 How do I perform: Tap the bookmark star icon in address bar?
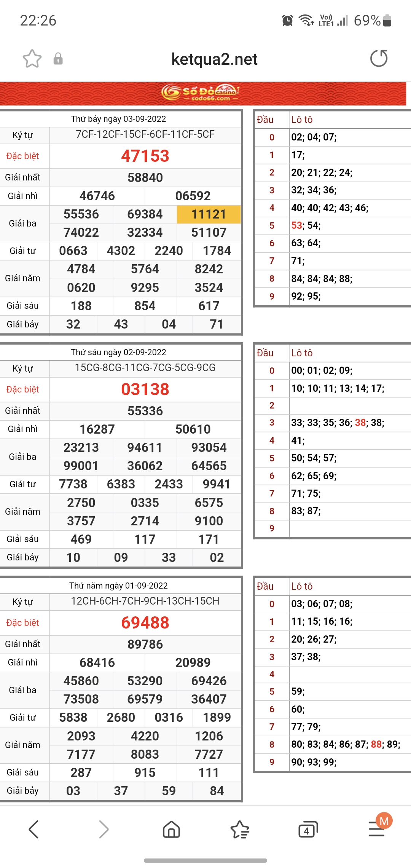(32, 59)
